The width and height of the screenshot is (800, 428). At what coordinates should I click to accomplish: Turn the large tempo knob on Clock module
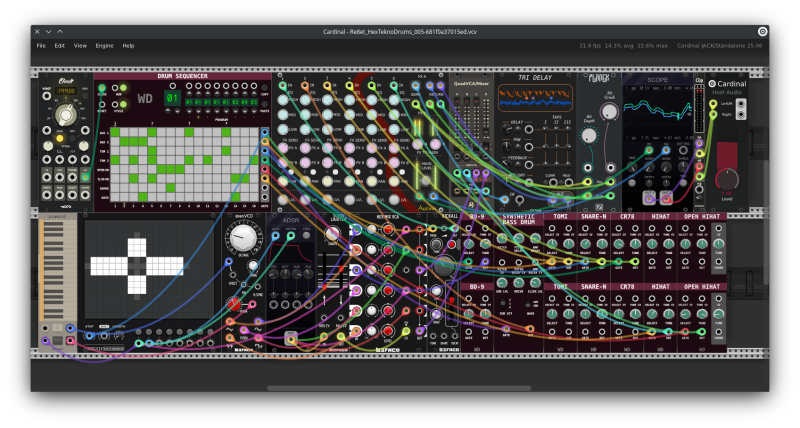pos(66,117)
